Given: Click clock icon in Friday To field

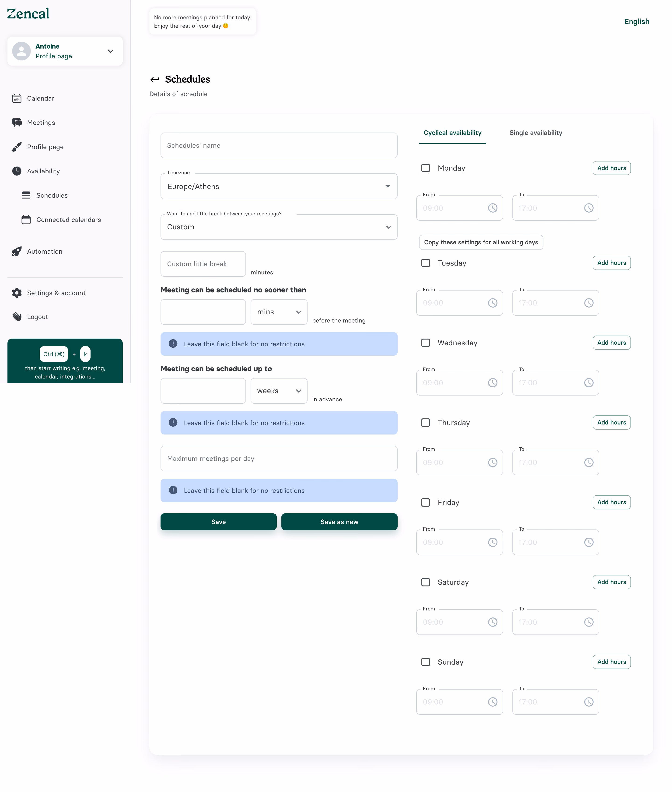Looking at the screenshot, I should [588, 543].
